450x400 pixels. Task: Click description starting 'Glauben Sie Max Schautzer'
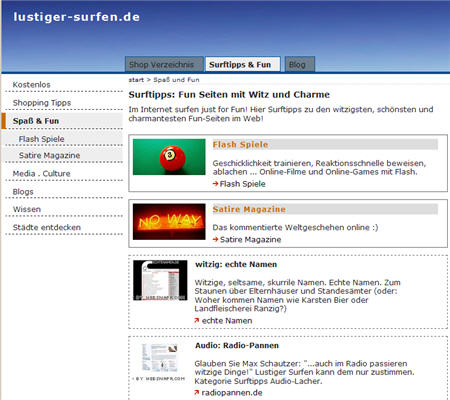[304, 372]
